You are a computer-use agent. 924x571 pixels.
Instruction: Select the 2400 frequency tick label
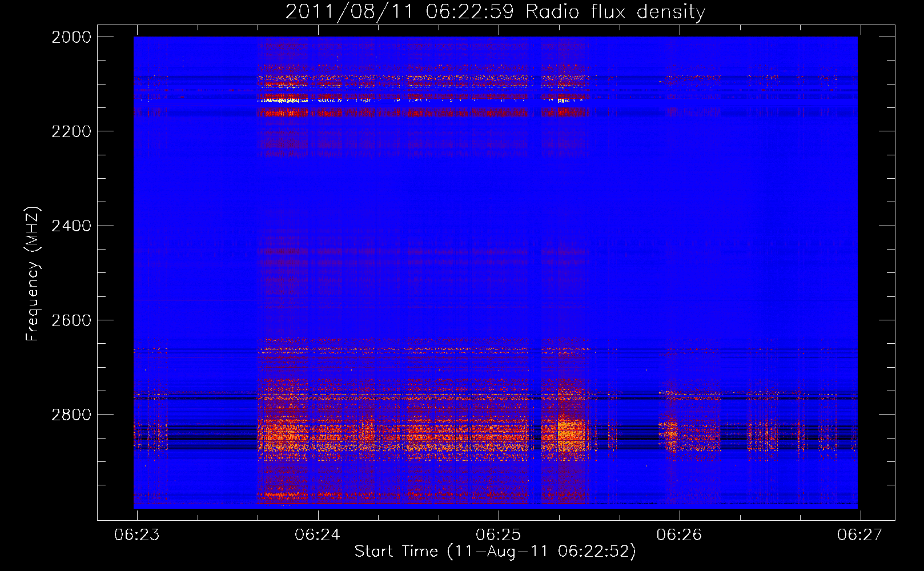(71, 226)
